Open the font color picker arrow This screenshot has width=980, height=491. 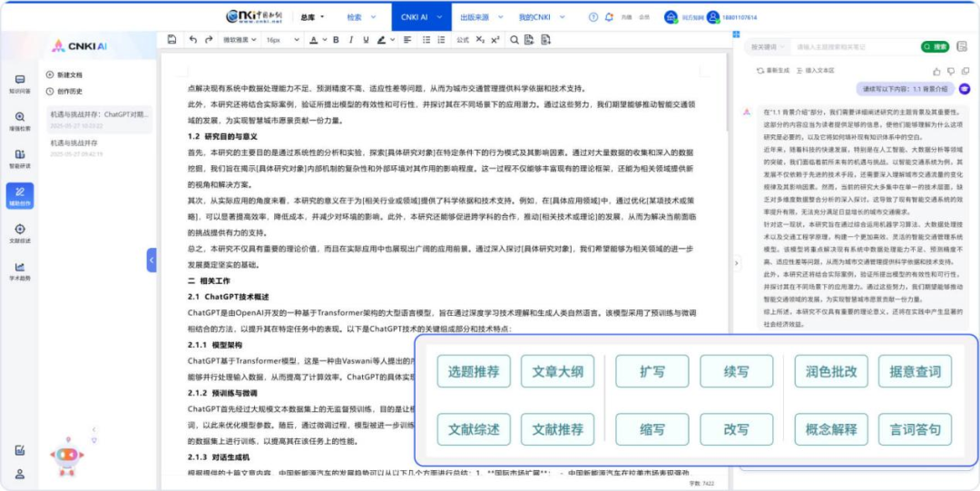(x=324, y=40)
